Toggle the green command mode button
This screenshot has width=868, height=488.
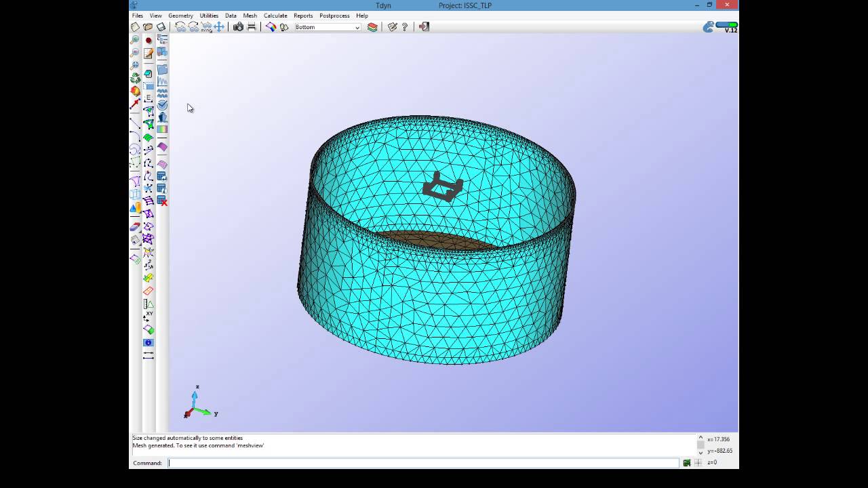(686, 462)
